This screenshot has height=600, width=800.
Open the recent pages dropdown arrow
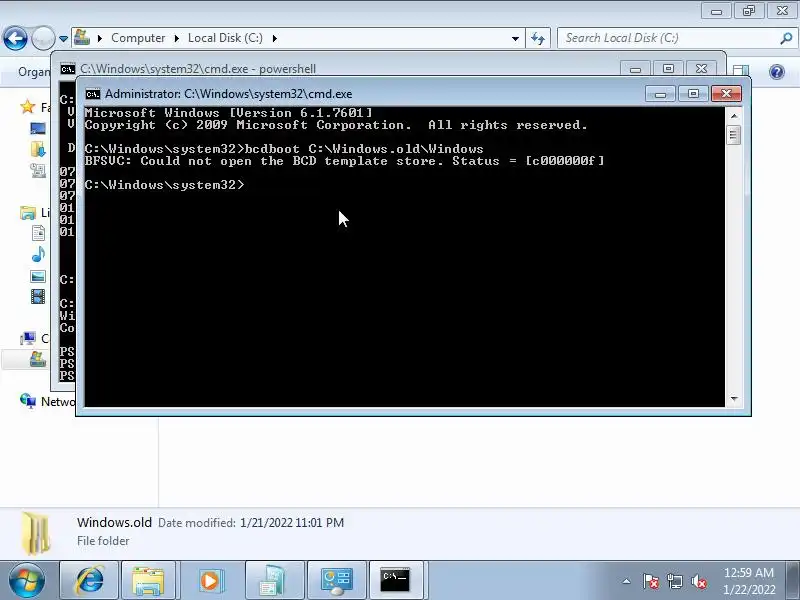pyautogui.click(x=63, y=39)
